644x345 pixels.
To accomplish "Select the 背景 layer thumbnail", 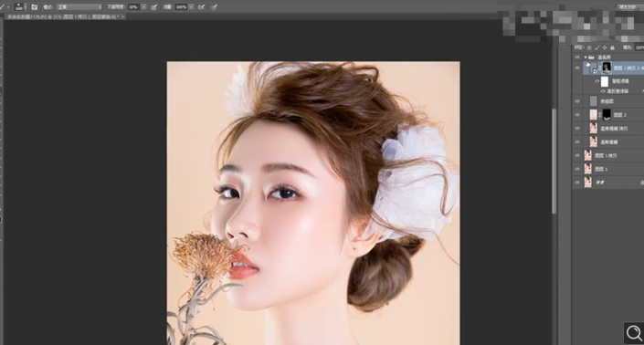I will click(587, 183).
